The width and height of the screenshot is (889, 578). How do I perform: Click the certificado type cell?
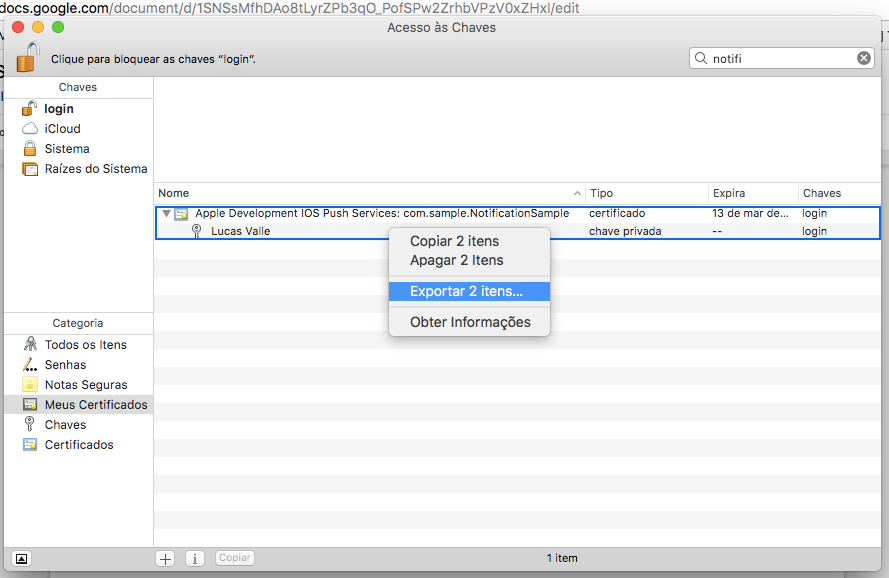[617, 213]
